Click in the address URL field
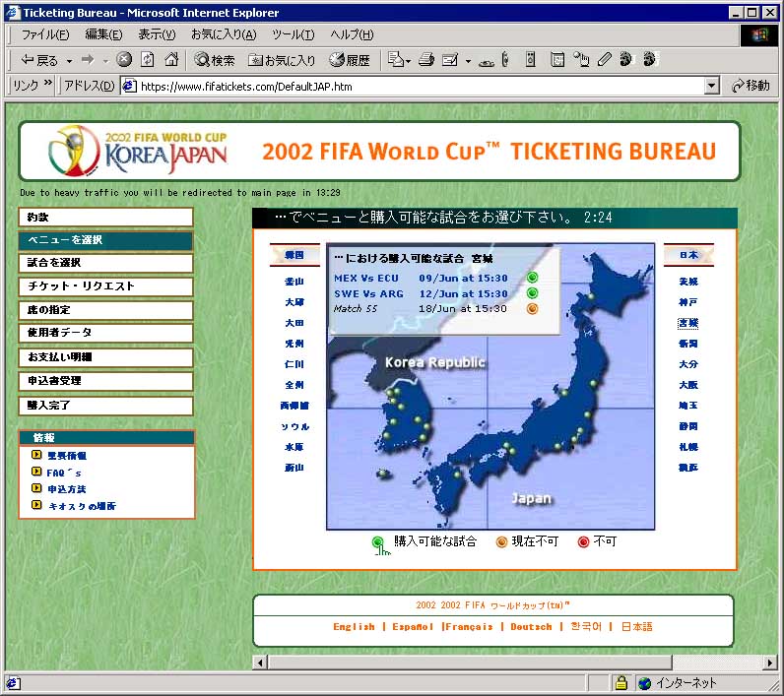 click(420, 86)
